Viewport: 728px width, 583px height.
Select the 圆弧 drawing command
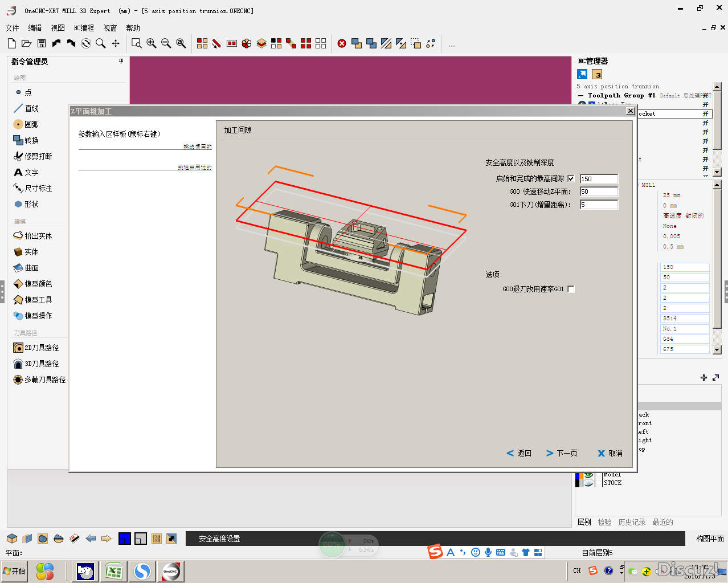click(26, 124)
